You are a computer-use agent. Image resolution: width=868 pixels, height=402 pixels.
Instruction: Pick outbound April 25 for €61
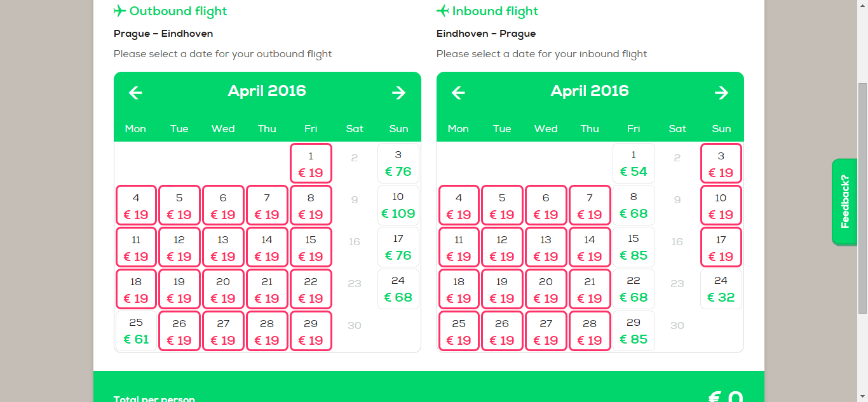coord(135,332)
